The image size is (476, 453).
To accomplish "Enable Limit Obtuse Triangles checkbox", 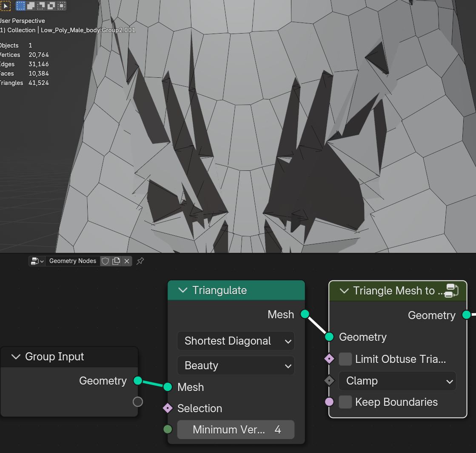I will coord(345,359).
